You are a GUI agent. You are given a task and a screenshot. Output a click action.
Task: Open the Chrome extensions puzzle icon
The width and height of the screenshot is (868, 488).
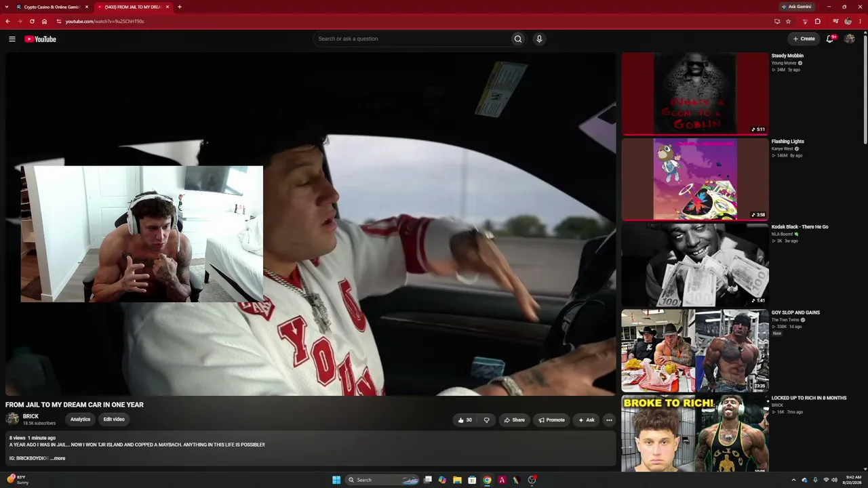click(818, 21)
